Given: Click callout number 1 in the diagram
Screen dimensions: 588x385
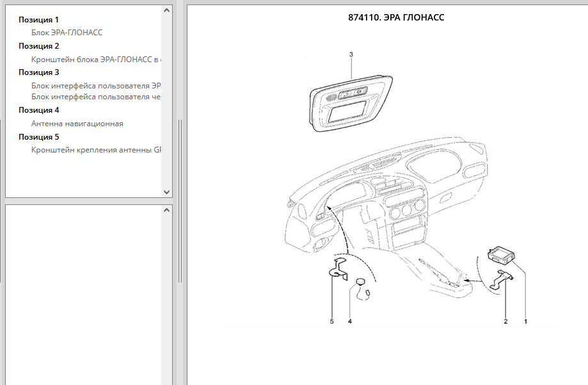Looking at the screenshot, I should point(526,322).
